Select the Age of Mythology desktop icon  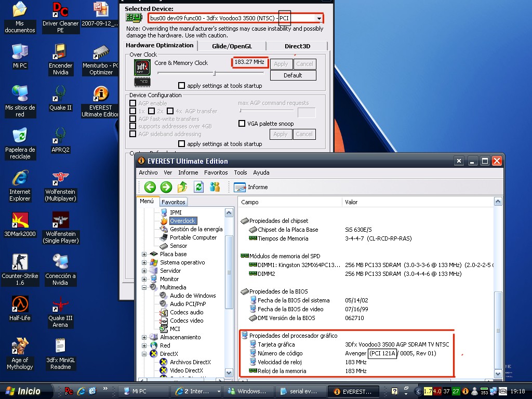click(20, 354)
